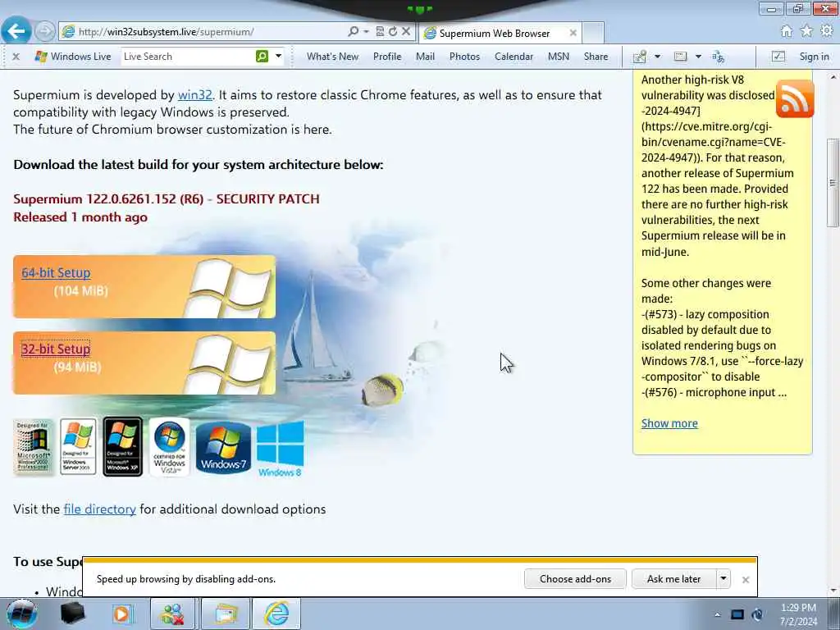
Task: Open the Tools gear menu
Action: pyautogui.click(x=827, y=31)
